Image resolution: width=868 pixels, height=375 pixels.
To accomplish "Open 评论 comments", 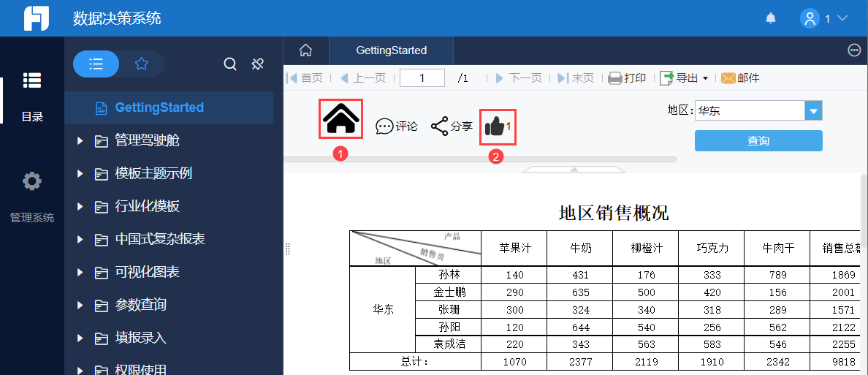I will coord(396,126).
